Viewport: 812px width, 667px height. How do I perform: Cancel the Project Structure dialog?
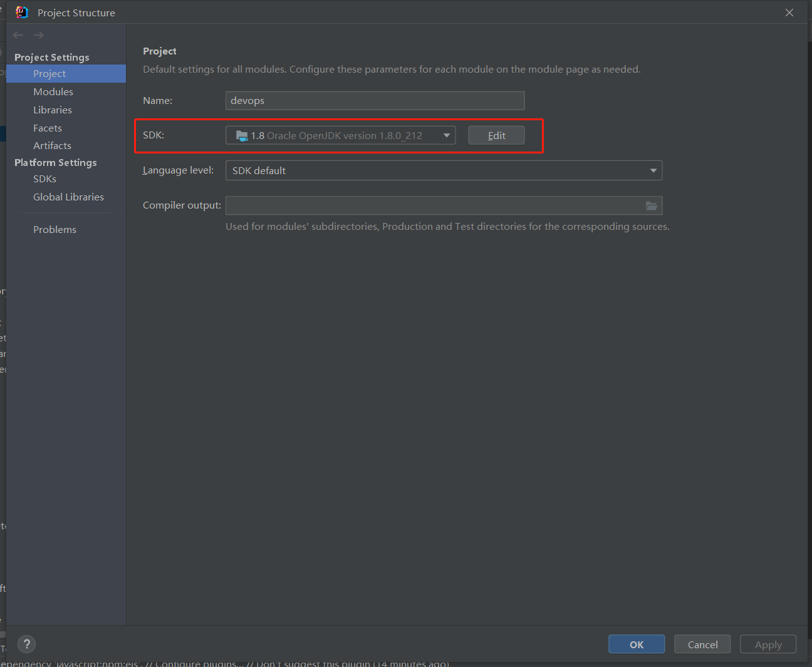[x=702, y=644]
